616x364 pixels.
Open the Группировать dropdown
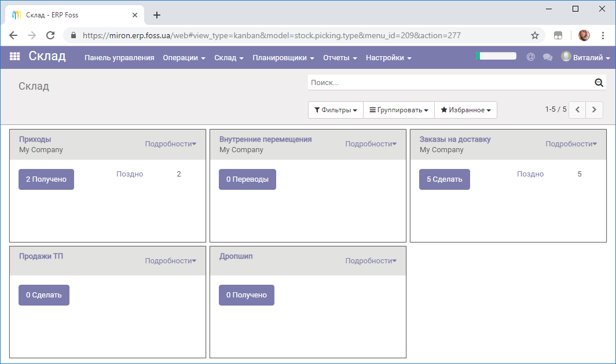coord(399,110)
